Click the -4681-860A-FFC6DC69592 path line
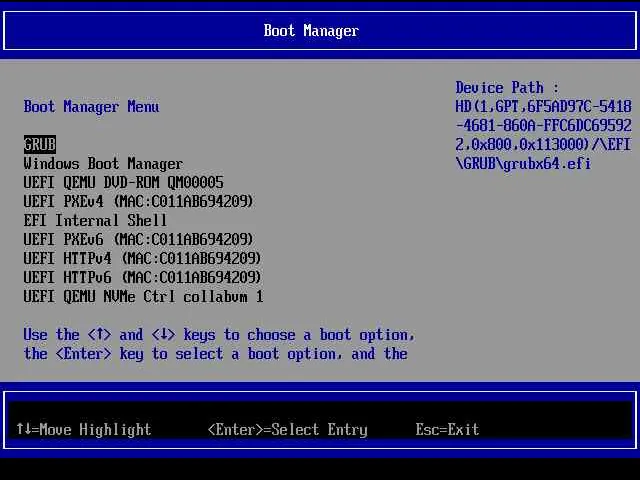This screenshot has width=640, height=480. click(544, 125)
